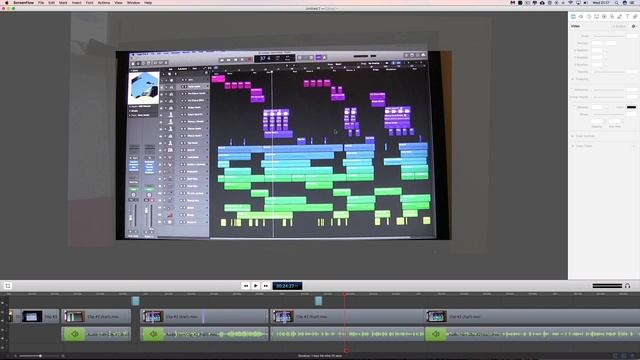Click the Spotlight search icon in menu bar

(x=616, y=3)
